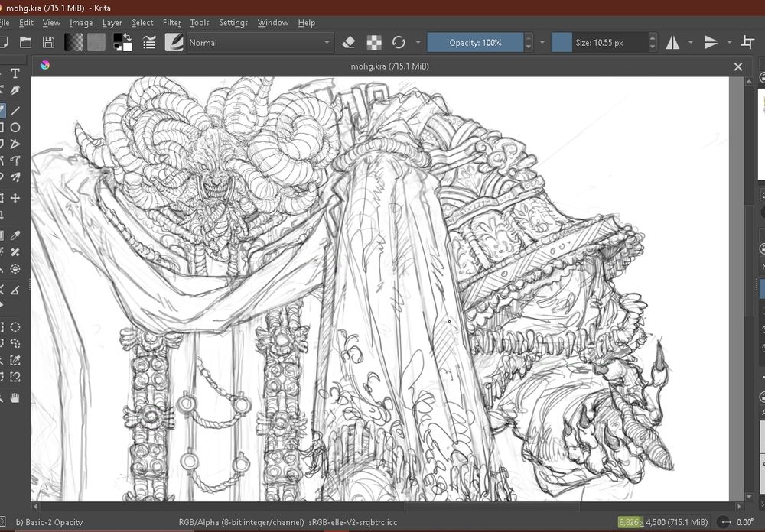Toggle Preserve Alpha checkerboard button
Screen dimensions: 765x532
coord(374,43)
